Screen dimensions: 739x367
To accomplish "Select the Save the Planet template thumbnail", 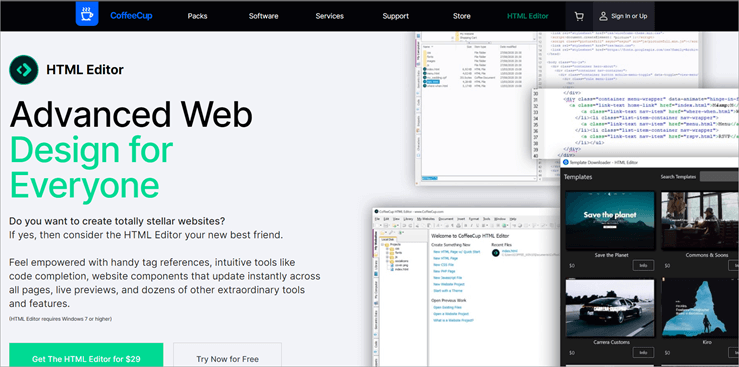I will tap(610, 220).
